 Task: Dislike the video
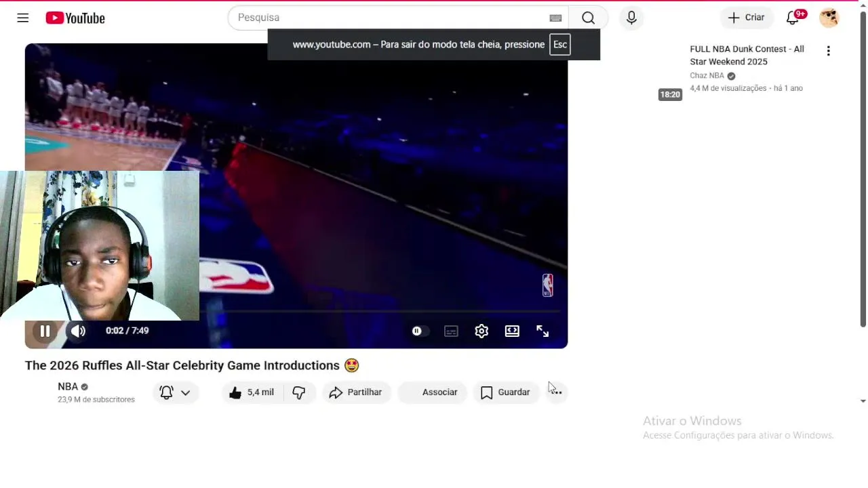click(299, 392)
